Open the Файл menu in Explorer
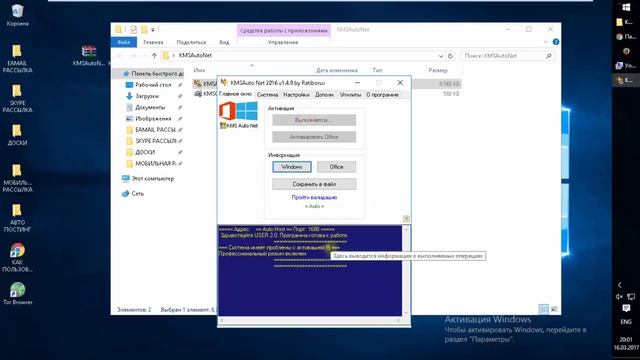640x360 pixels. click(x=124, y=42)
